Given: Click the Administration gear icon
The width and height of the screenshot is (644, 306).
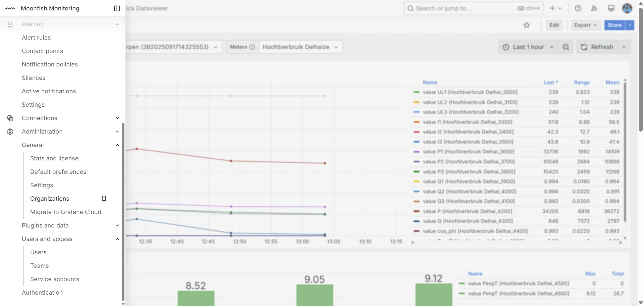Looking at the screenshot, I should 10,132.
